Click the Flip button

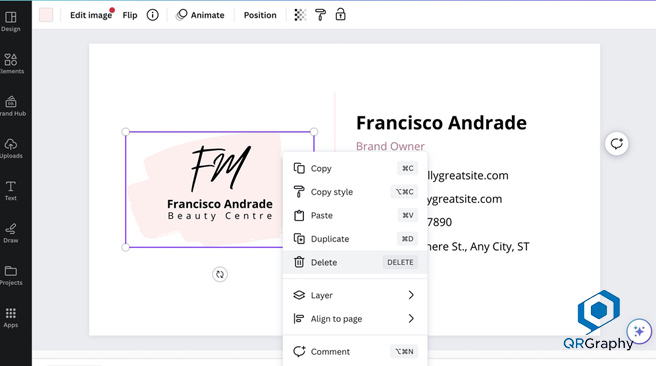click(x=130, y=15)
